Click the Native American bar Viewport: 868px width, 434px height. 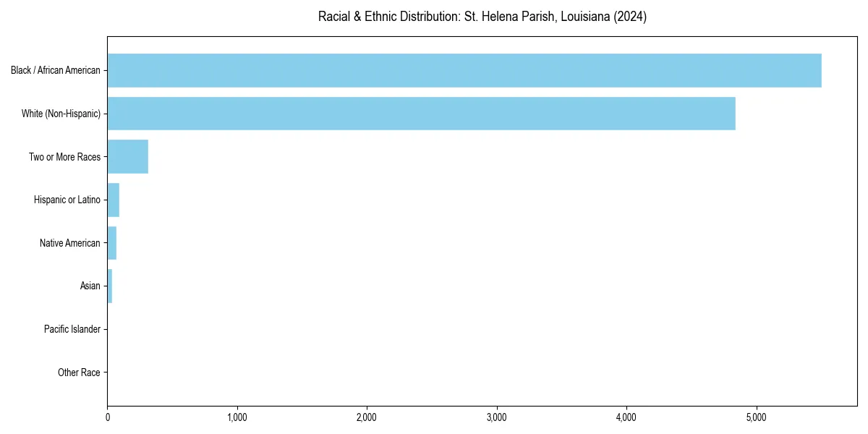pos(111,243)
